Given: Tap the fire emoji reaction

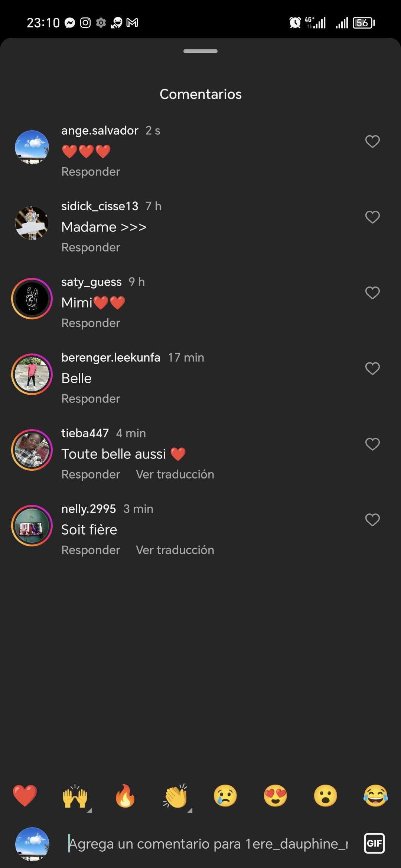Looking at the screenshot, I should 125,796.
